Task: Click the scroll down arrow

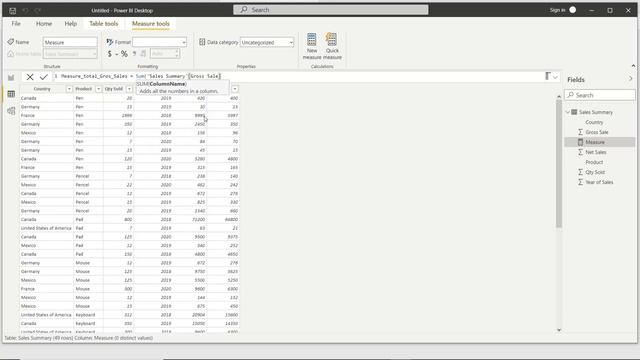Action: (559, 330)
